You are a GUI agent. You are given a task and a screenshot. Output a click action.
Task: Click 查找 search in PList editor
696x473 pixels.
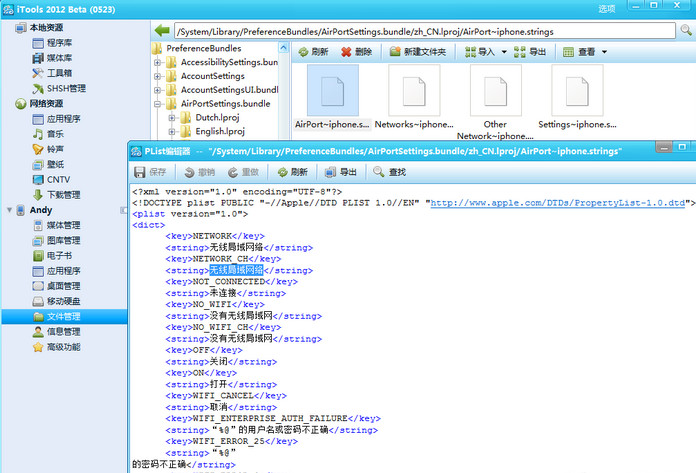389,172
